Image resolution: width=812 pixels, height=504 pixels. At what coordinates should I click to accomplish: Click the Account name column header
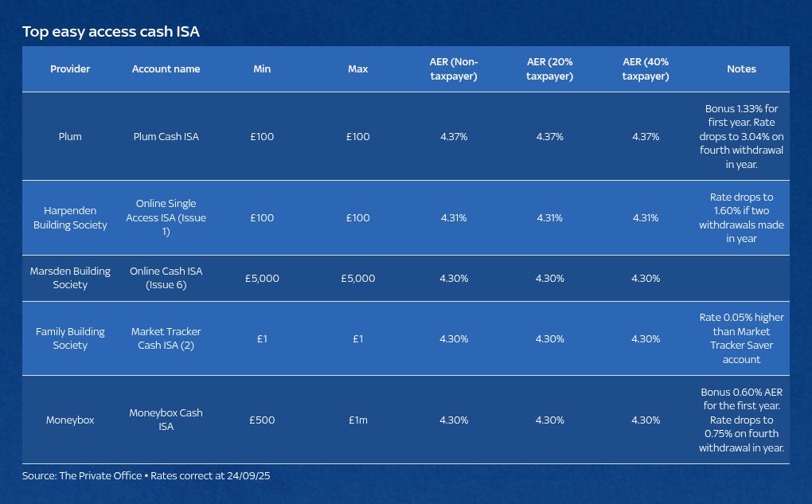(166, 69)
